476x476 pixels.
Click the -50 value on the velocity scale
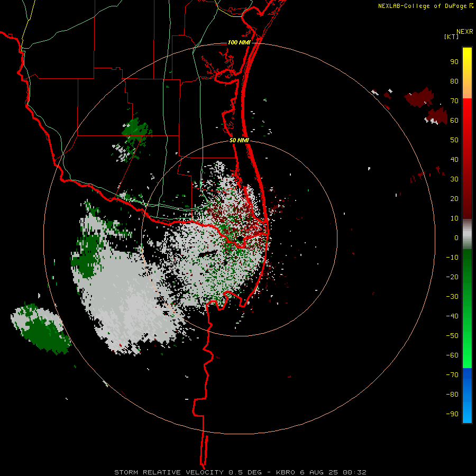point(452,336)
